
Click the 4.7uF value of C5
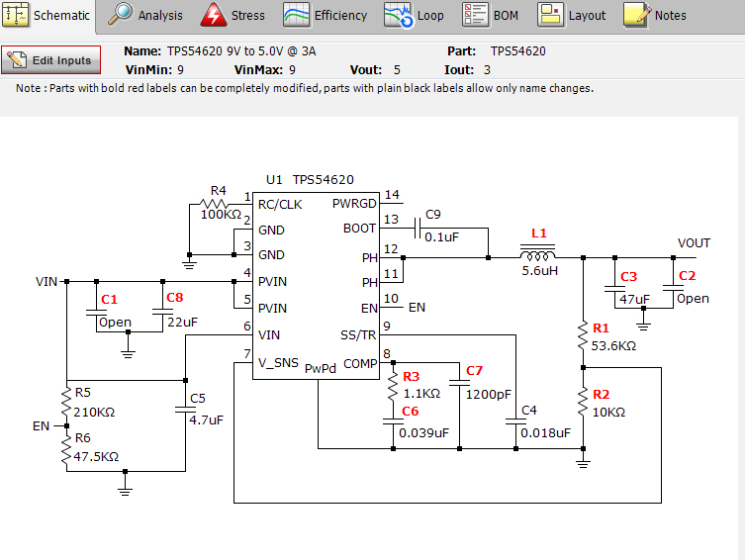coord(206,420)
